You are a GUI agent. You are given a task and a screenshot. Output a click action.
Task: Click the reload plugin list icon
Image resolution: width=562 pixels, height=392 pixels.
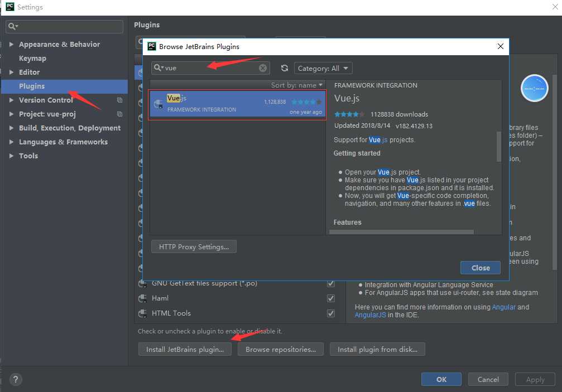click(285, 68)
